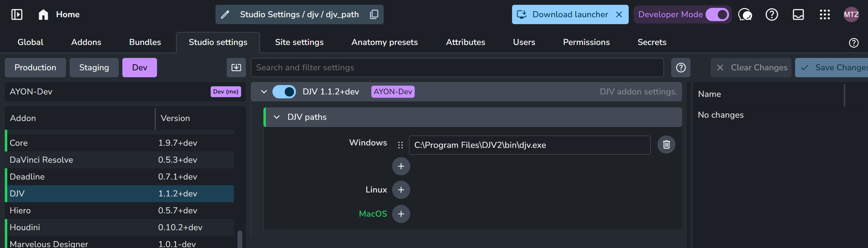This screenshot has height=248, width=868.
Task: Click the pencil edit path icon
Action: (225, 14)
